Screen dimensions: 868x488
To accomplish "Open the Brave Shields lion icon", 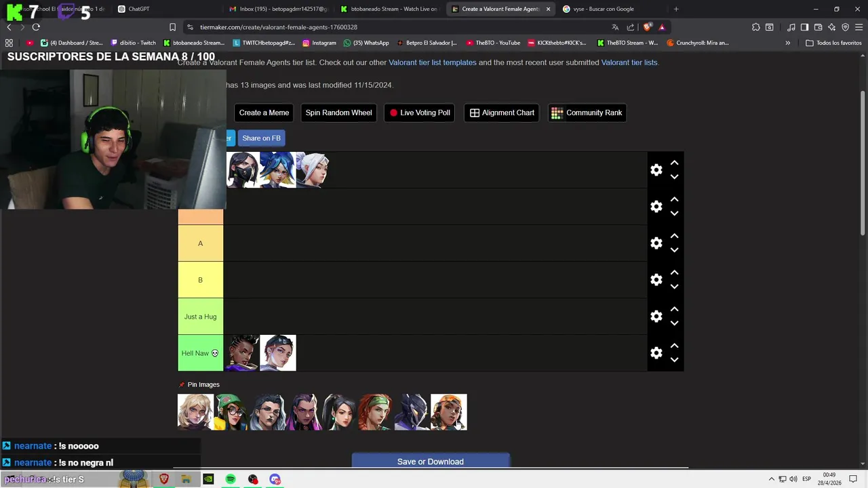I will pos(647,27).
